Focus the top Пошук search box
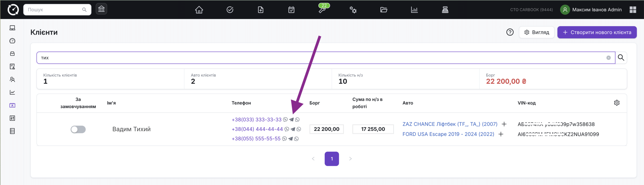644x185 pixels. coord(57,10)
